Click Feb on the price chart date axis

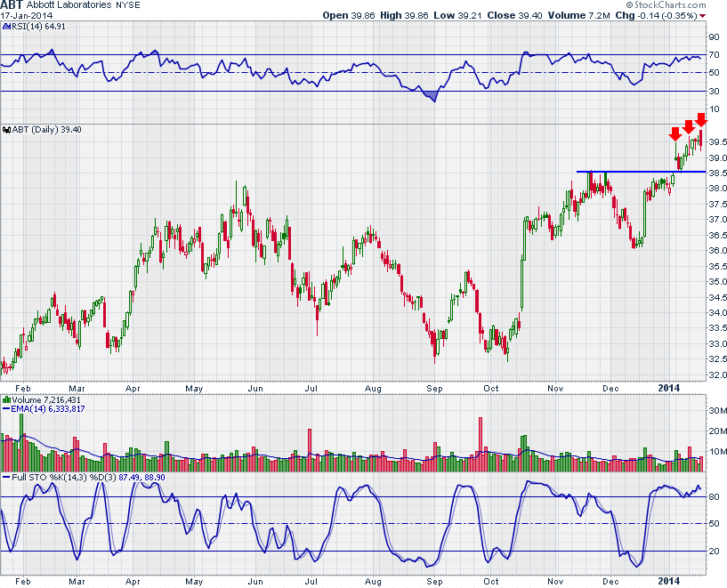[23, 388]
